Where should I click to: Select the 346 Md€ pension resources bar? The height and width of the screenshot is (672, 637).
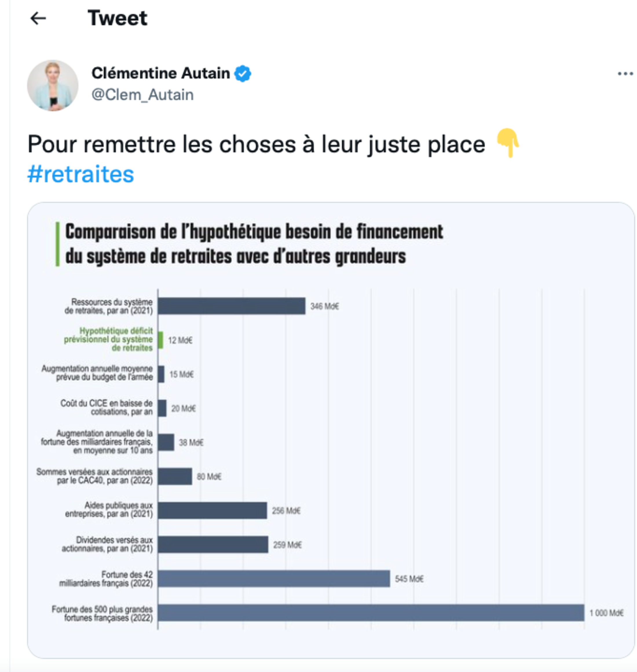click(x=232, y=306)
